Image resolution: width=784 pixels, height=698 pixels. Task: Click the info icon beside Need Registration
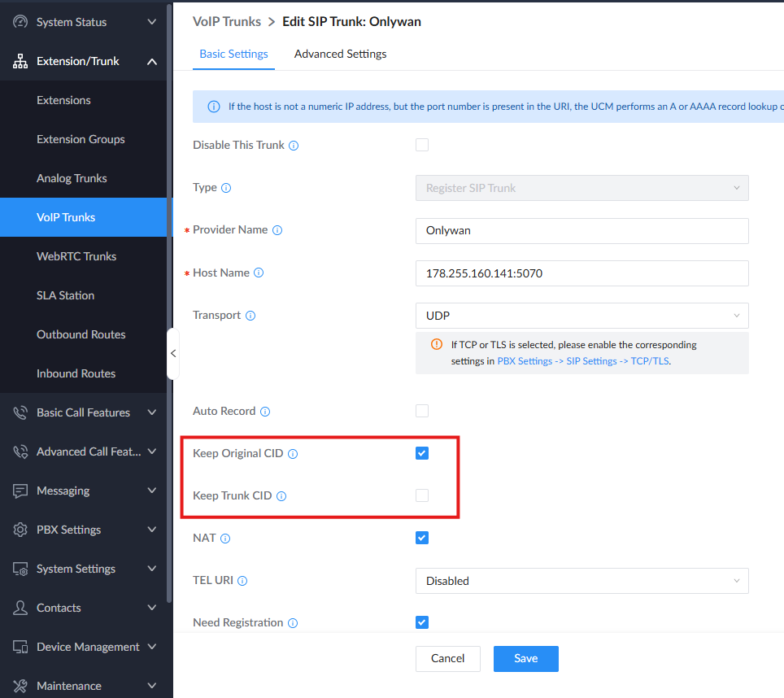click(293, 623)
